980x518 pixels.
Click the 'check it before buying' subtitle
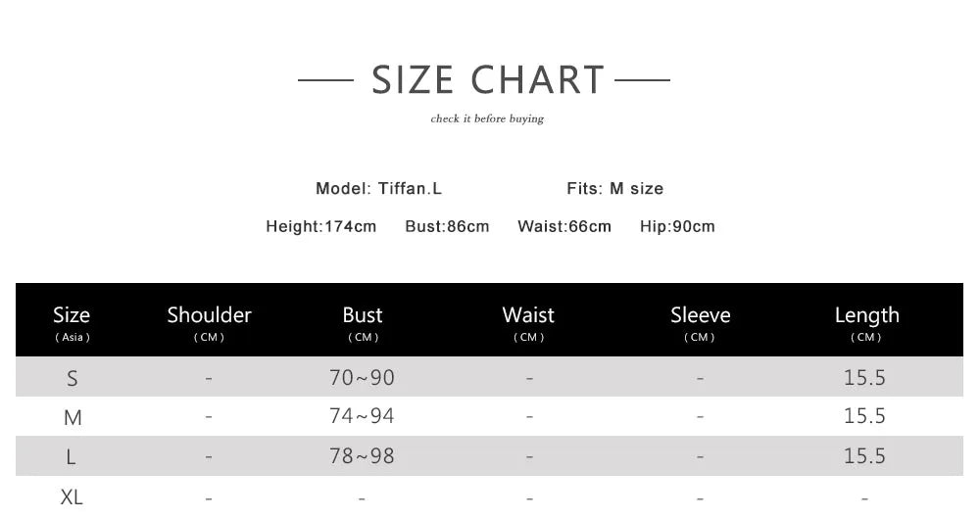[487, 118]
